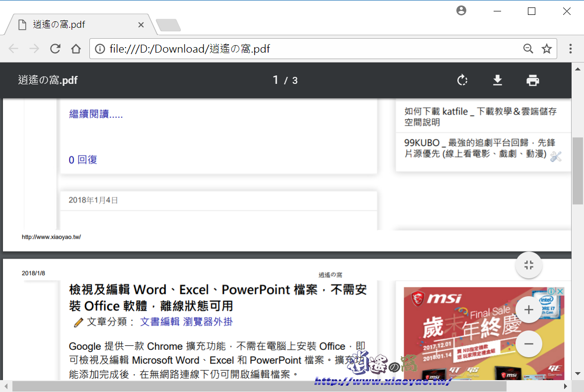Click the date 2018年1月4日
Image resolution: width=584 pixels, height=392 pixels.
pyautogui.click(x=93, y=200)
